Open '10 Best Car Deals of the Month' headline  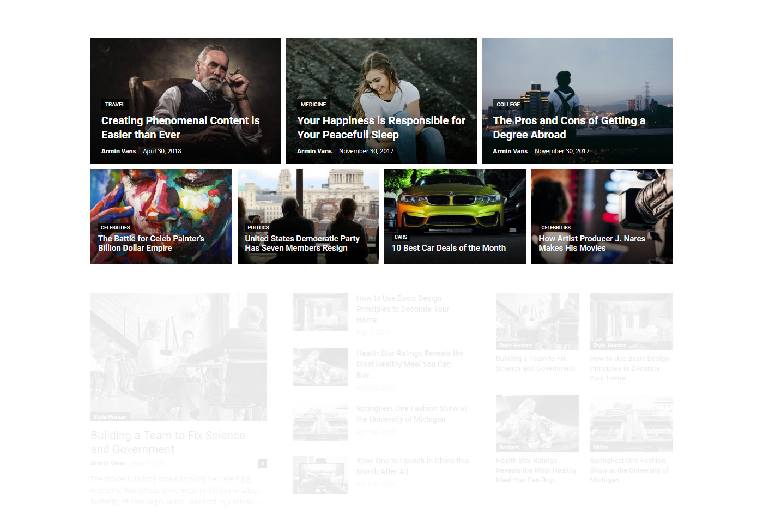(449, 248)
